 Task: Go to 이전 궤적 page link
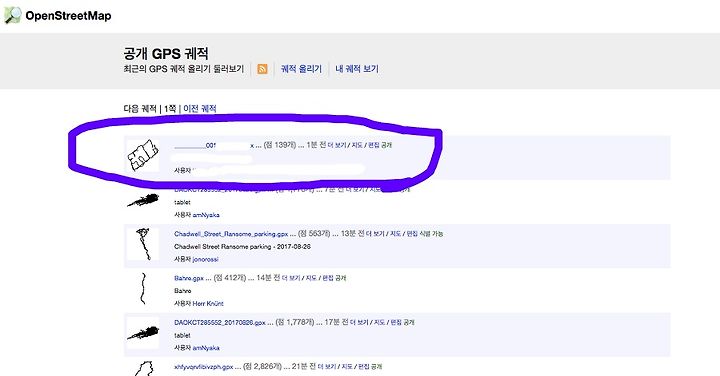click(x=200, y=109)
